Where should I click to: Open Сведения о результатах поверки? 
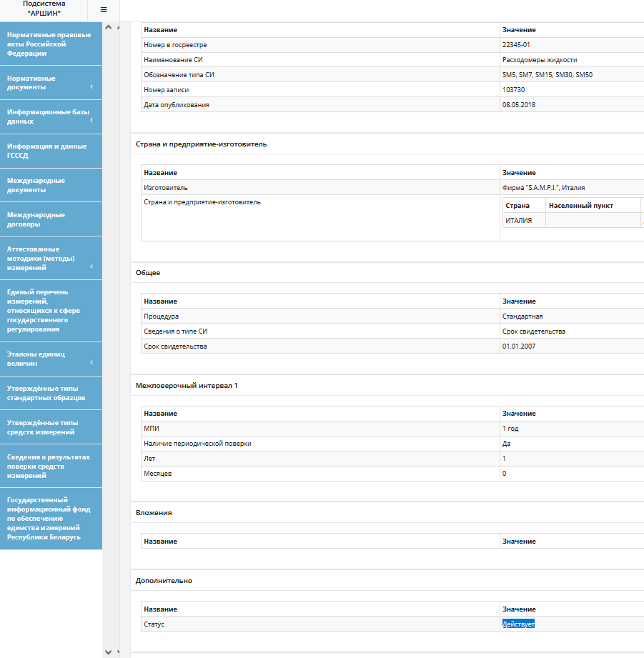pos(49,466)
